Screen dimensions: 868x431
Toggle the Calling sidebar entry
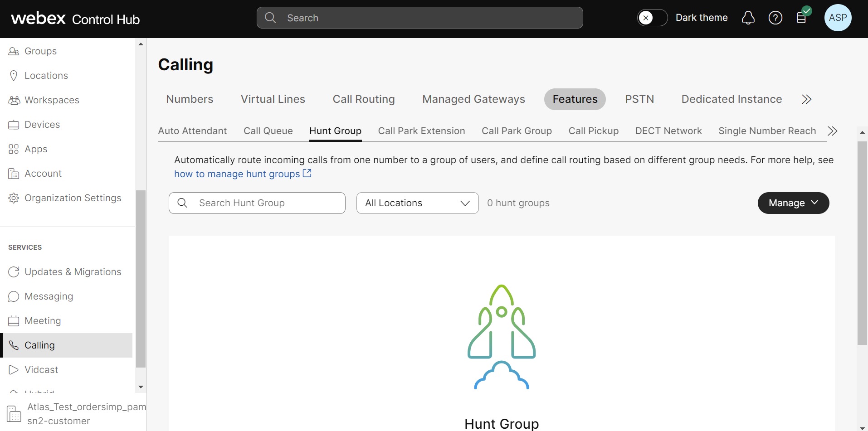pyautogui.click(x=39, y=345)
